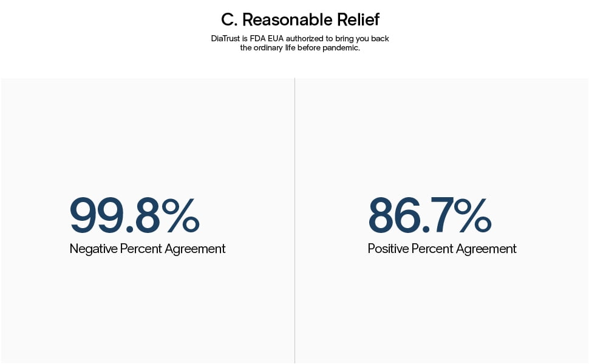Image resolution: width=589 pixels, height=364 pixels.
Task: Click the percent sign after 99.8
Action: click(180, 215)
